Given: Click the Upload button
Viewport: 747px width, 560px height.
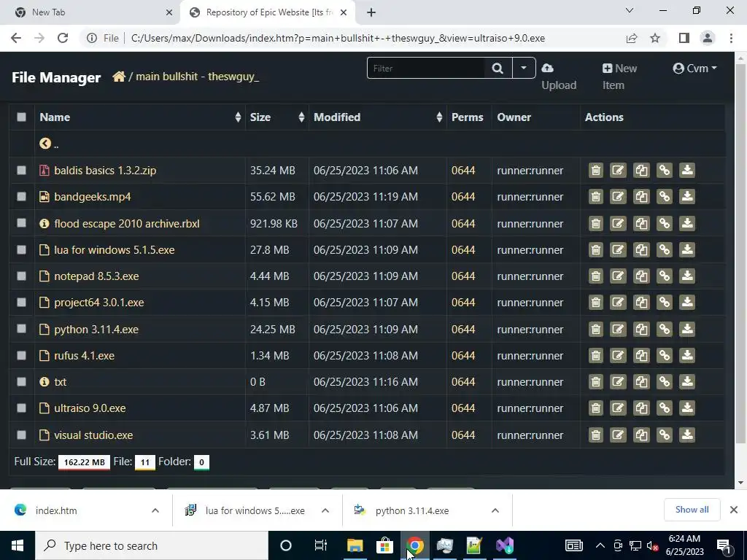Looking at the screenshot, I should point(558,77).
